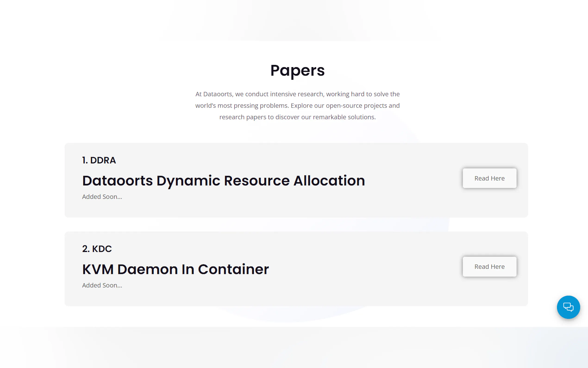
Task: Click the word "Container" in the KDC title
Action: tap(233, 269)
